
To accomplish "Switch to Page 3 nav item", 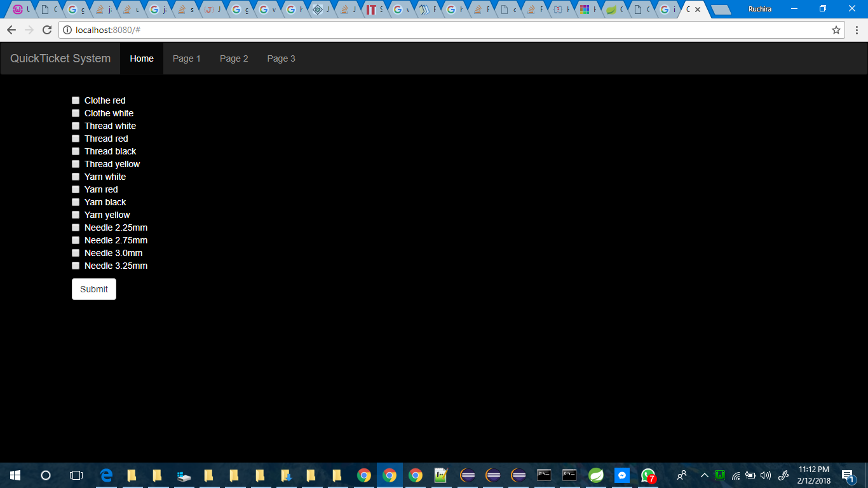I will [281, 58].
